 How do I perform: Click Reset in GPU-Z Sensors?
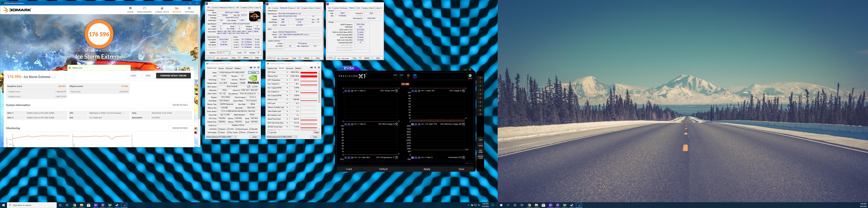(316, 132)
